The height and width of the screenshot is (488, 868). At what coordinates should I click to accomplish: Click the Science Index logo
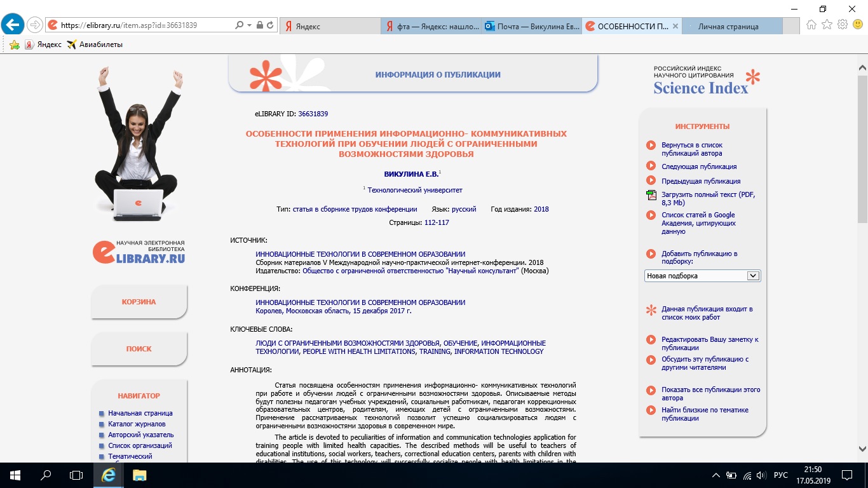point(707,81)
